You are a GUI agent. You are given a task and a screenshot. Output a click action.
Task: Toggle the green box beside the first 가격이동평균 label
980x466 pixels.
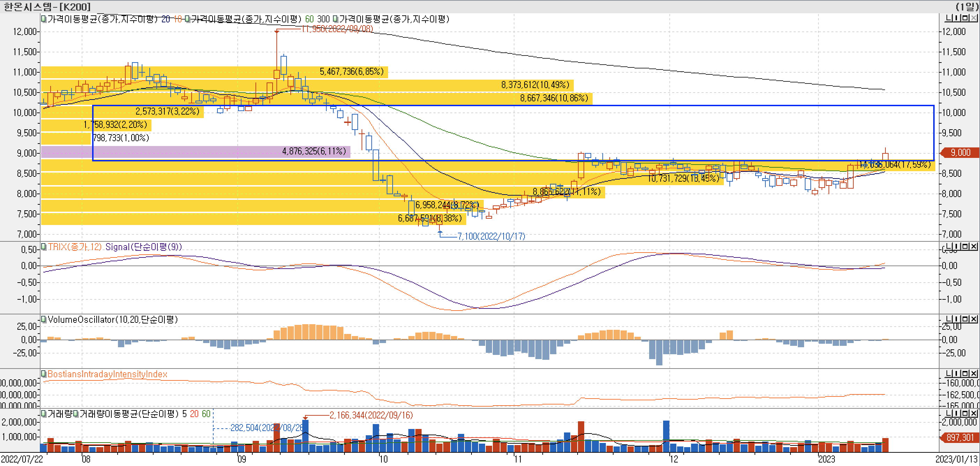[x=44, y=19]
